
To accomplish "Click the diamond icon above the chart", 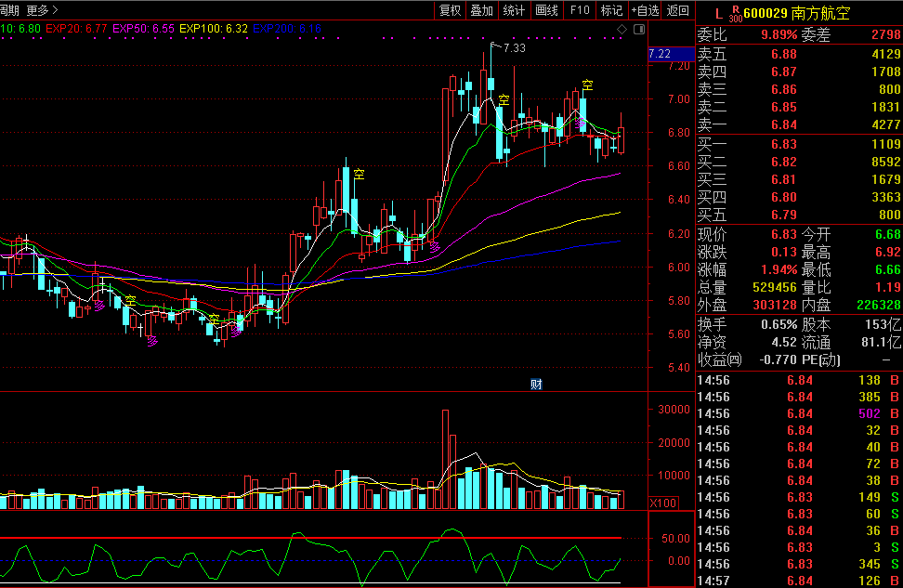I will click(622, 29).
